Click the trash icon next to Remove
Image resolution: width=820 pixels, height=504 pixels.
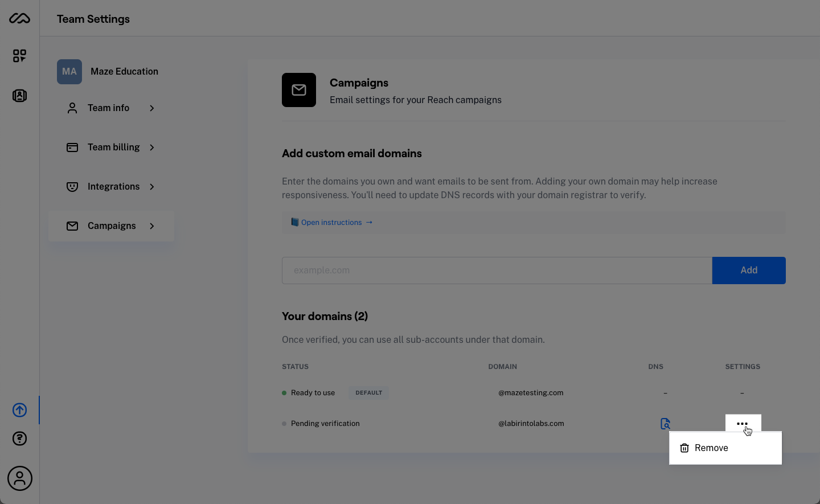coord(684,448)
